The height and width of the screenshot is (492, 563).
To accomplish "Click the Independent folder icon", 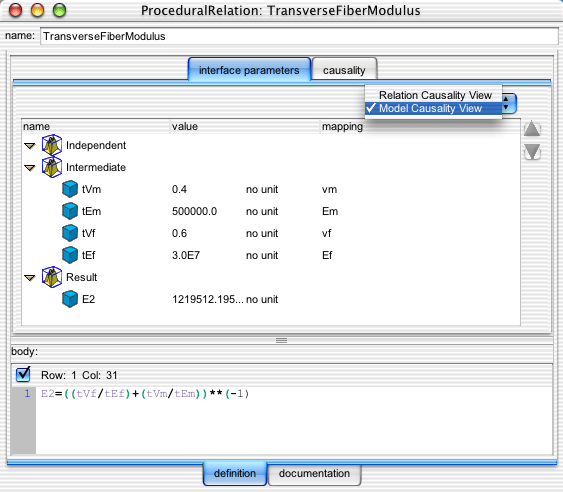I will coord(52,145).
